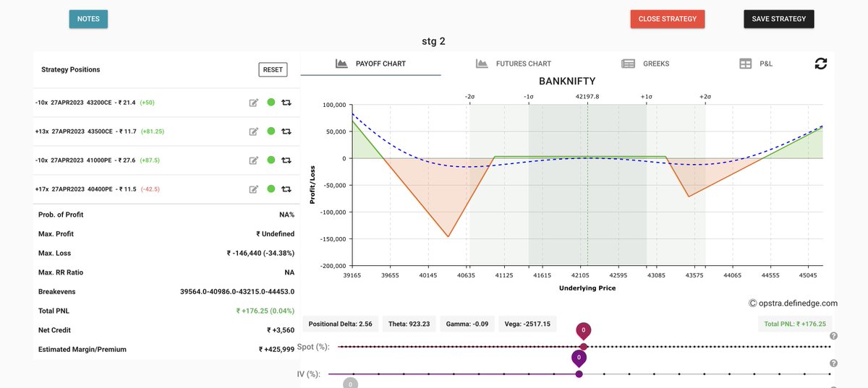Click Close Strategy button
The image size is (868, 388).
click(x=668, y=19)
